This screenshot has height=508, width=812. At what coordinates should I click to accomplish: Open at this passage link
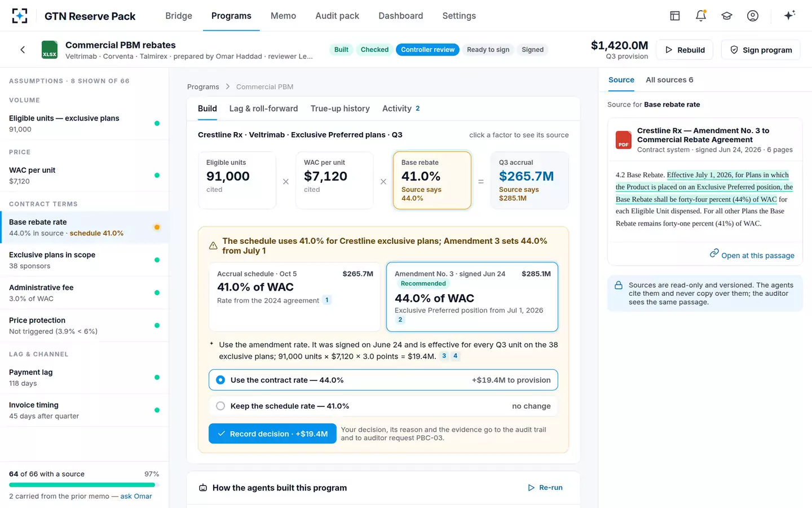(752, 255)
